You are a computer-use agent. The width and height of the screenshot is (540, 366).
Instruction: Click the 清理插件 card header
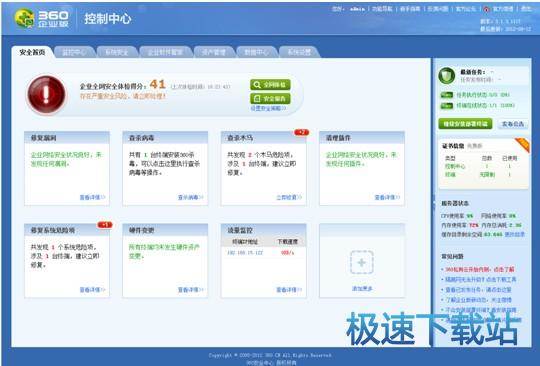click(x=362, y=138)
